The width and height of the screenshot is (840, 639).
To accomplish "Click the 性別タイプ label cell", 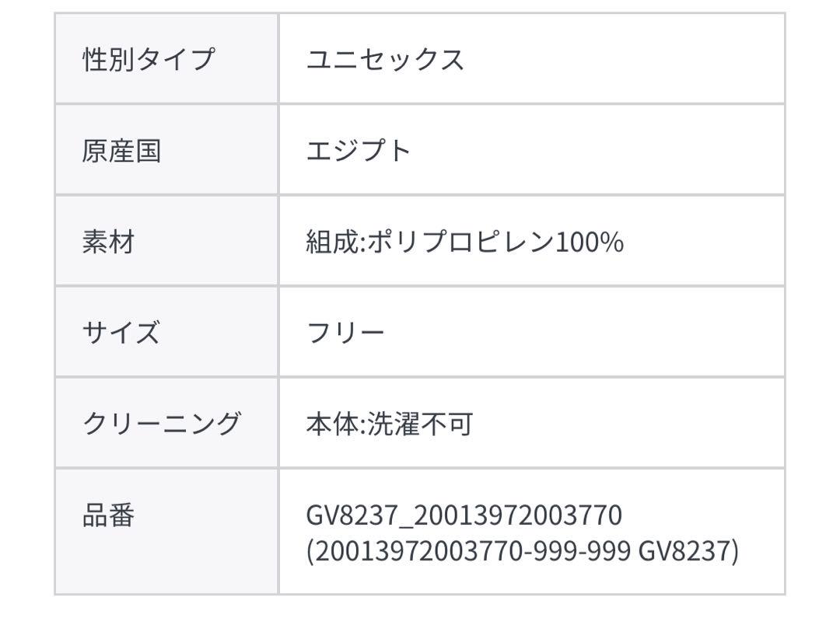I will (x=166, y=58).
